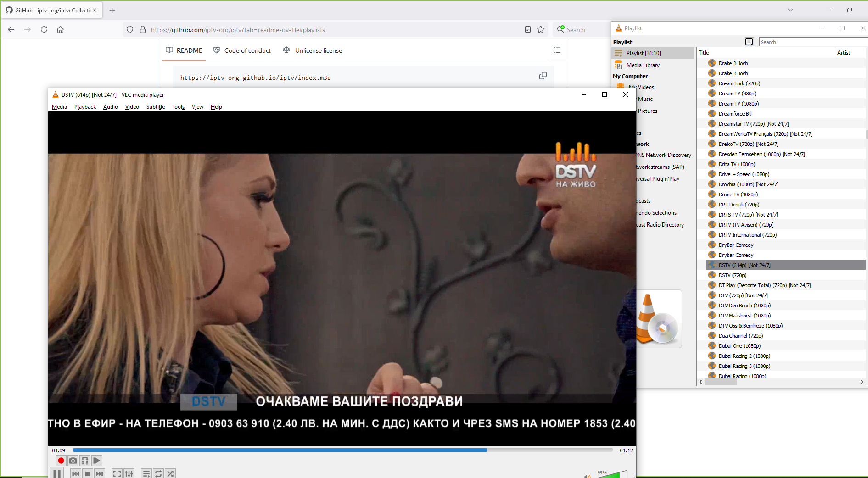Open the Playback menu
The image size is (868, 478).
pyautogui.click(x=85, y=107)
